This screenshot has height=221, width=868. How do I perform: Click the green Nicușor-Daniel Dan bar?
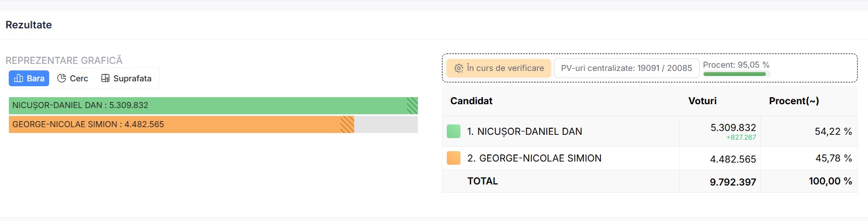[213, 105]
